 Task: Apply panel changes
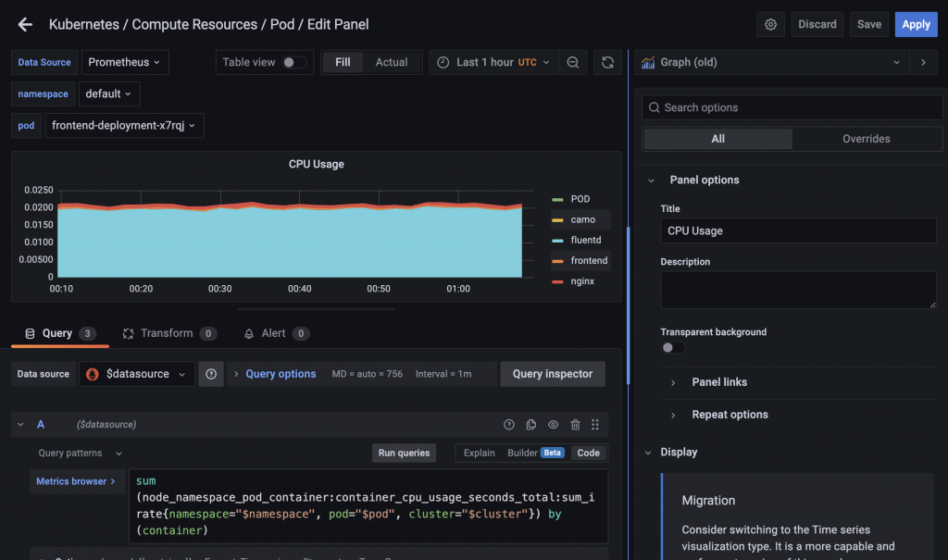[916, 25]
